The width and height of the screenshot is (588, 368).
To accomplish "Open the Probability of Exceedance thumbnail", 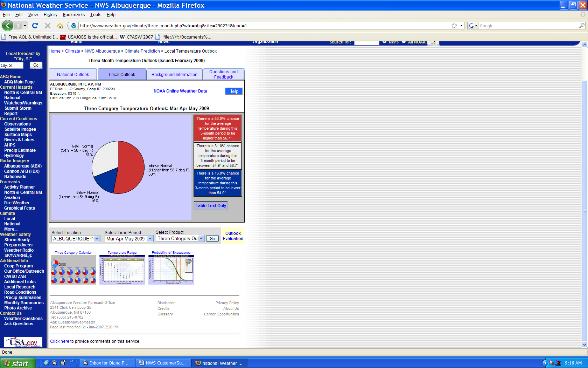I will [171, 269].
